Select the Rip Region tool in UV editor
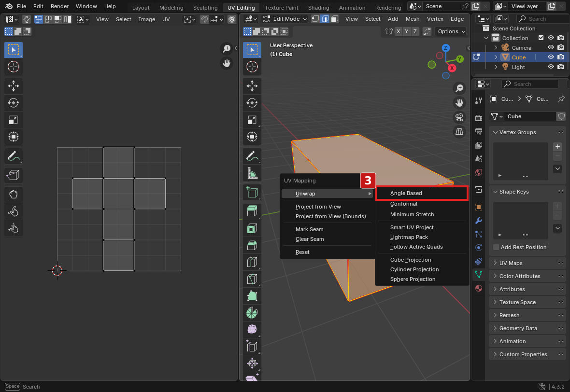Image resolution: width=570 pixels, height=392 pixels. pyautogui.click(x=14, y=175)
